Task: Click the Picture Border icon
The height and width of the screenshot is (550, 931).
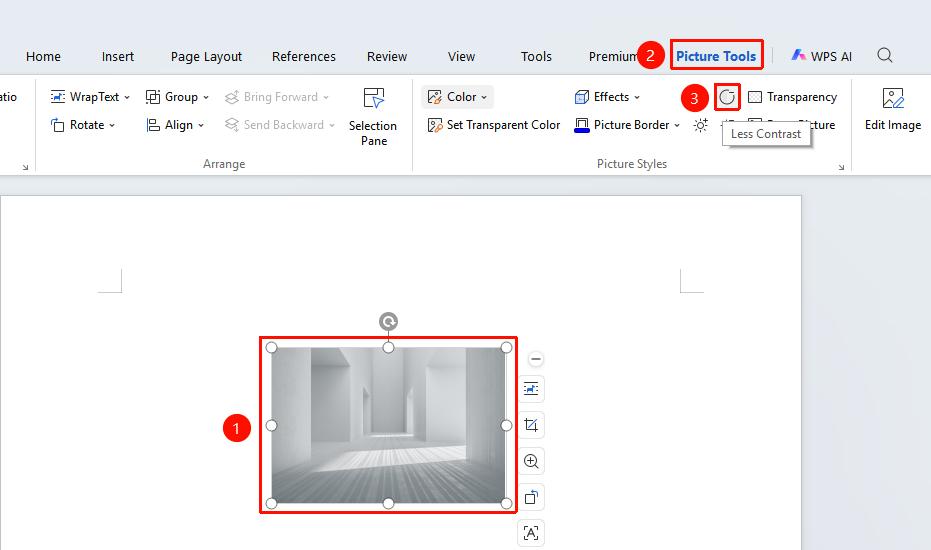Action: pyautogui.click(x=582, y=125)
